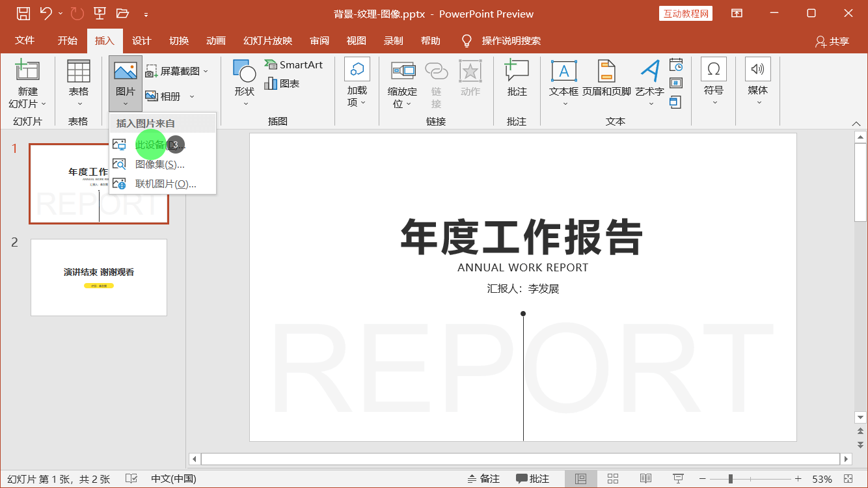Customize the quick access toolbar
The image size is (868, 488).
(x=146, y=14)
